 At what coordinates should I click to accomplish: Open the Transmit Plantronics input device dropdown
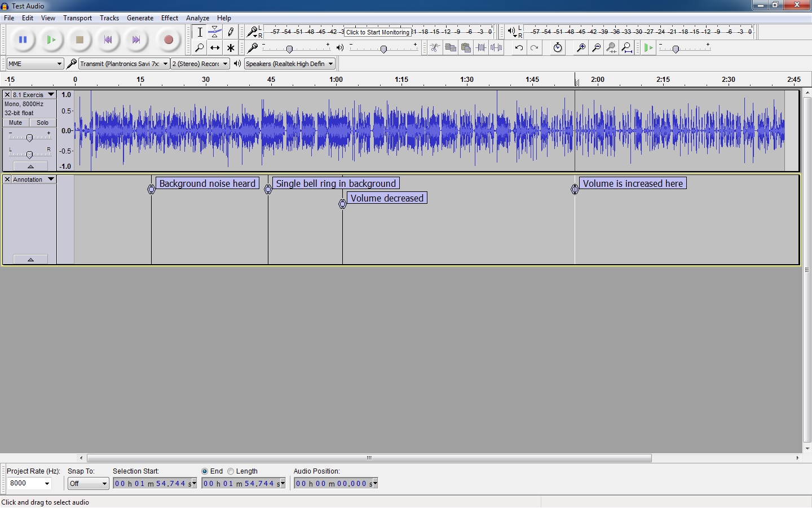click(x=124, y=64)
